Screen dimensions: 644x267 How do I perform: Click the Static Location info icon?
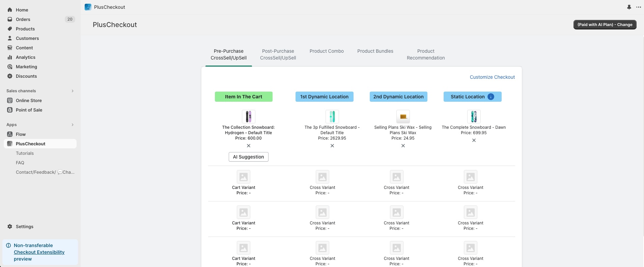point(491,97)
